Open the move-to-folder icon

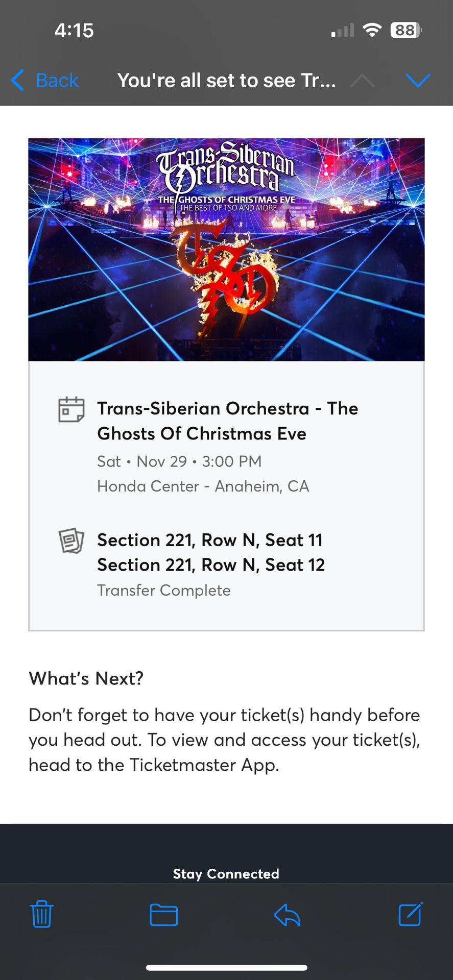pos(164,915)
